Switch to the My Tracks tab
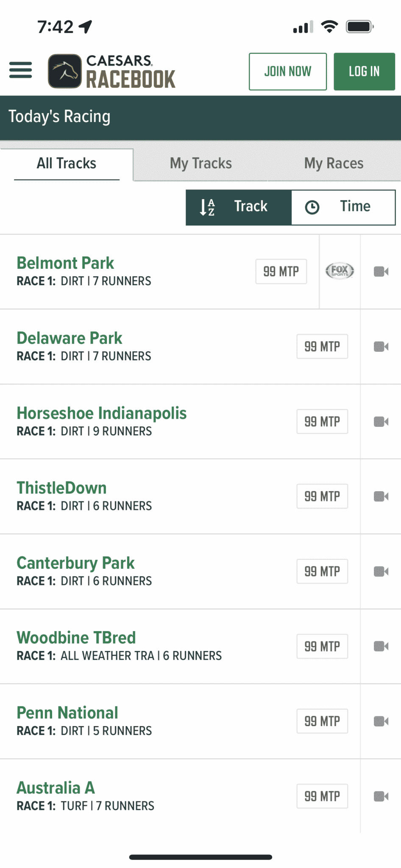Screen dimensions: 401x868 click(200, 163)
